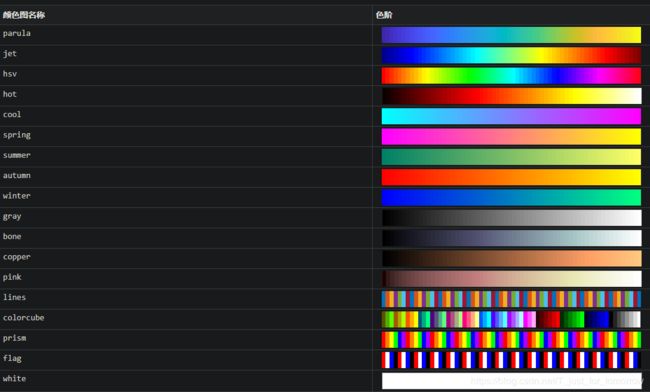This screenshot has width=650, height=392.
Task: Click the winter blue-green color bar
Action: click(511, 197)
